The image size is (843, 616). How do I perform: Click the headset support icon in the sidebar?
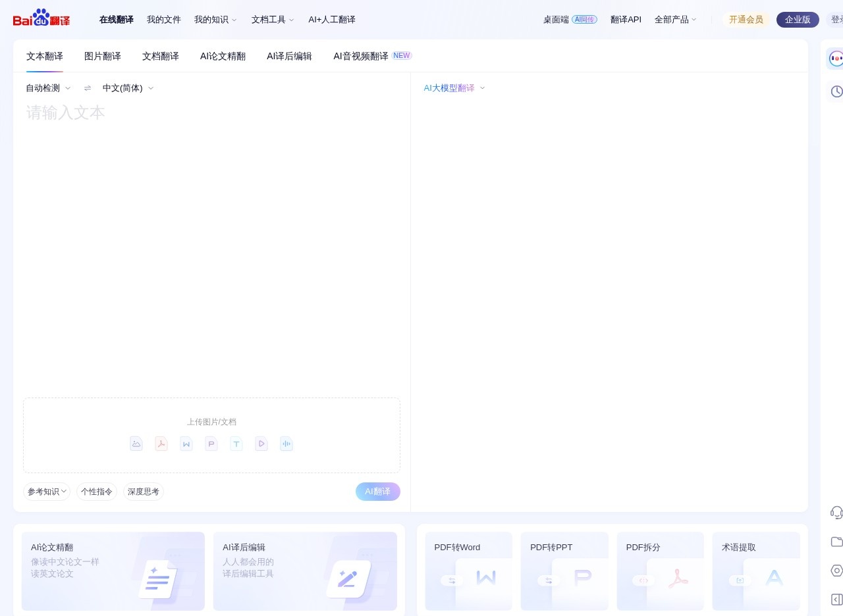(837, 513)
